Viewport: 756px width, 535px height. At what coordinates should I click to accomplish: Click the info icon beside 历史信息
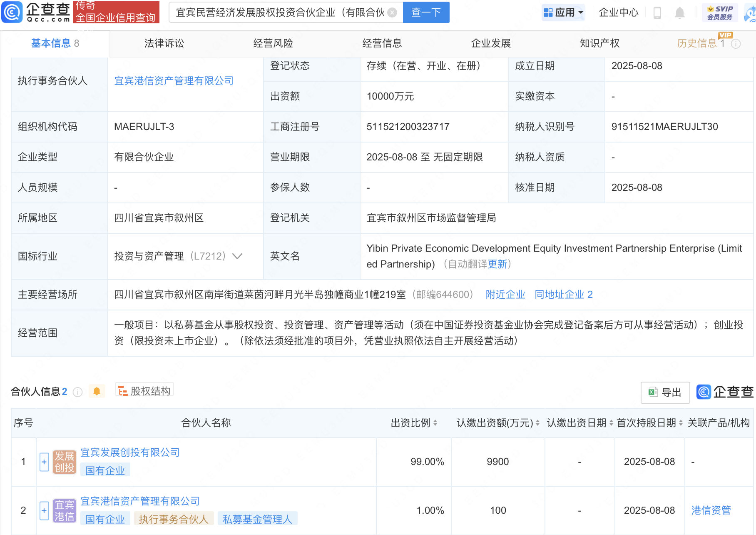pos(736,44)
